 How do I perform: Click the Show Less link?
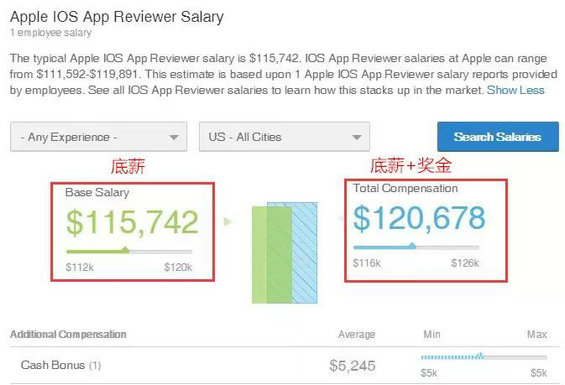pyautogui.click(x=515, y=90)
